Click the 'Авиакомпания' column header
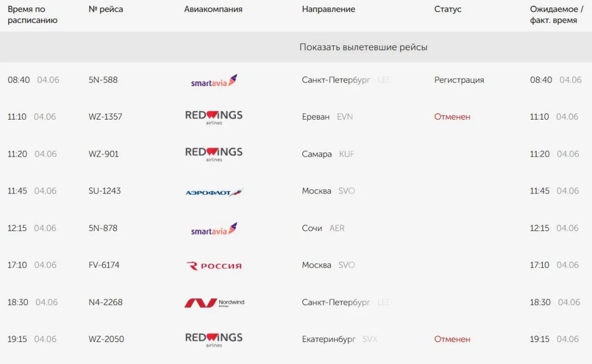This screenshot has height=364, width=592. tap(213, 9)
